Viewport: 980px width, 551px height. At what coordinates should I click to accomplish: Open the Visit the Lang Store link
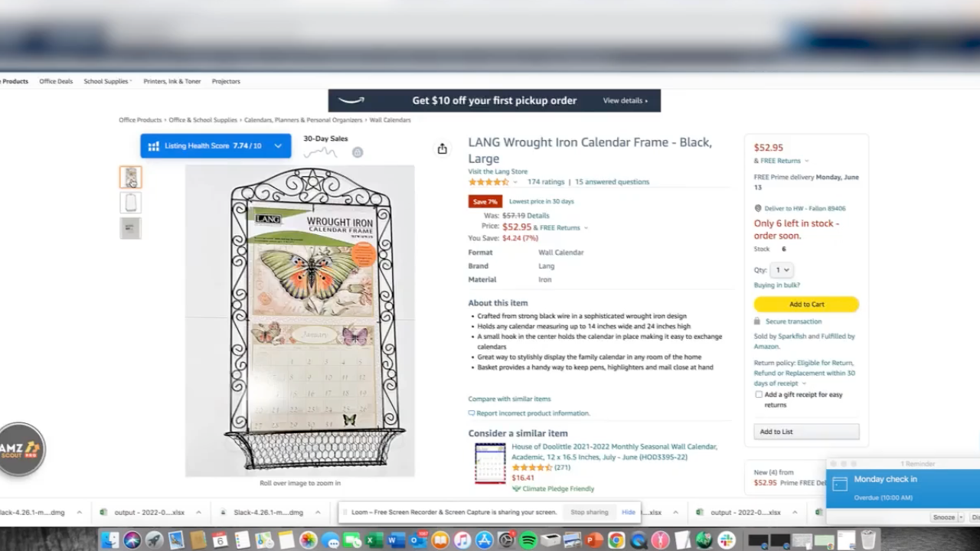[498, 171]
